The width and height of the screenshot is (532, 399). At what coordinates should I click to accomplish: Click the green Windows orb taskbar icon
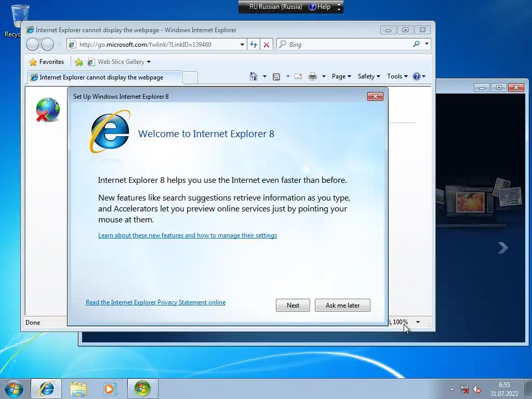(x=142, y=389)
